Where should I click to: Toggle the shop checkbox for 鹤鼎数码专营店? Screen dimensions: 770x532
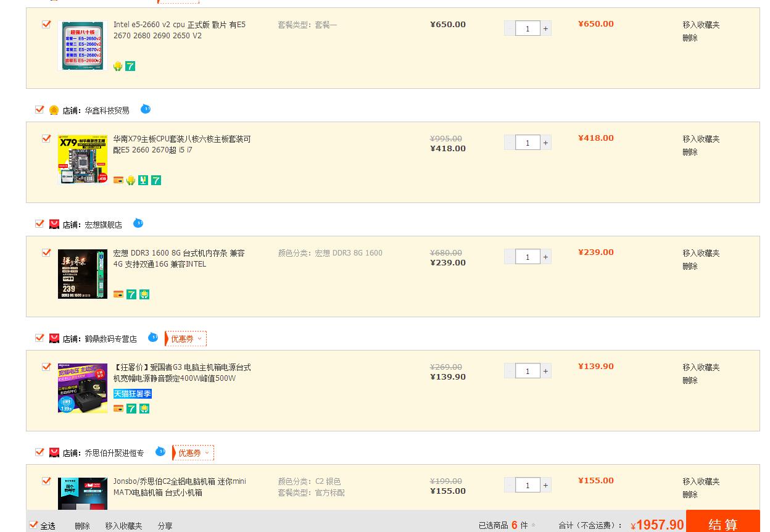39,338
